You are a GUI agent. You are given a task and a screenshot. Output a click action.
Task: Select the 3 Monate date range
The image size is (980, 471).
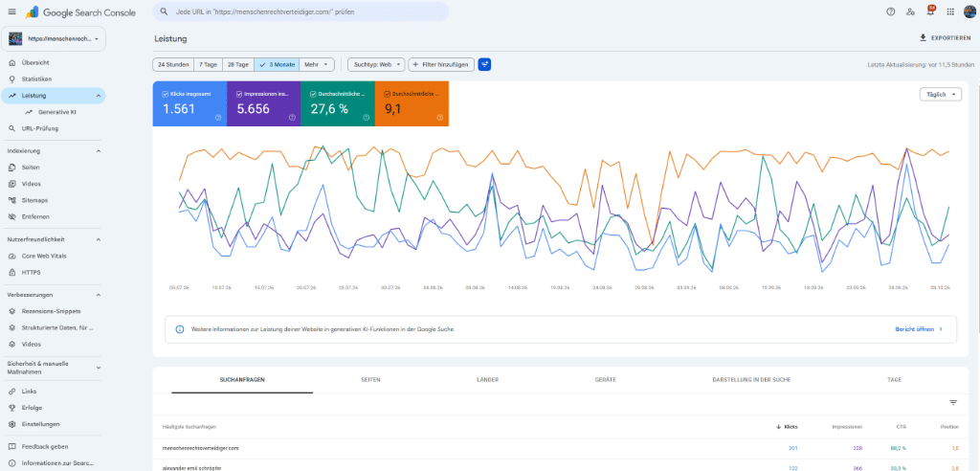[277, 64]
